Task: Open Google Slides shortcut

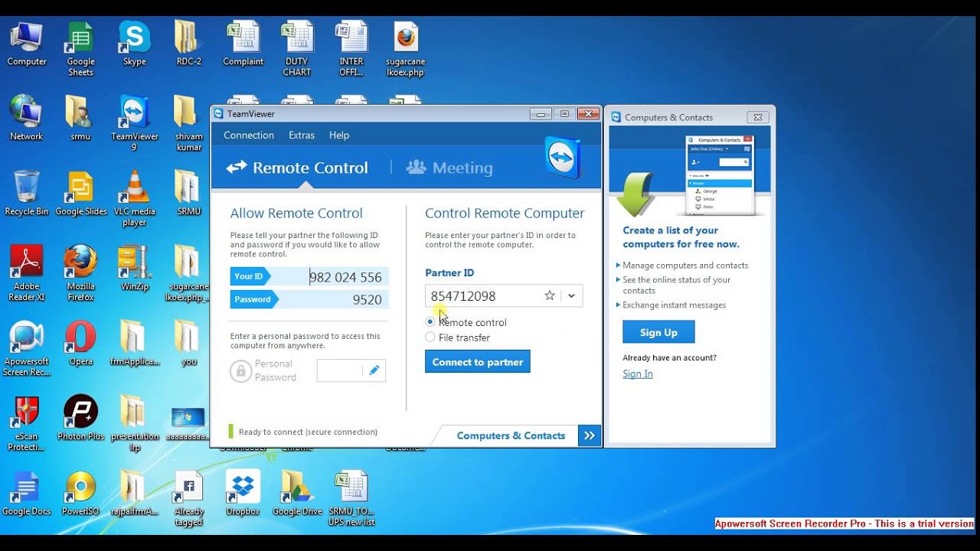Action: tap(80, 194)
